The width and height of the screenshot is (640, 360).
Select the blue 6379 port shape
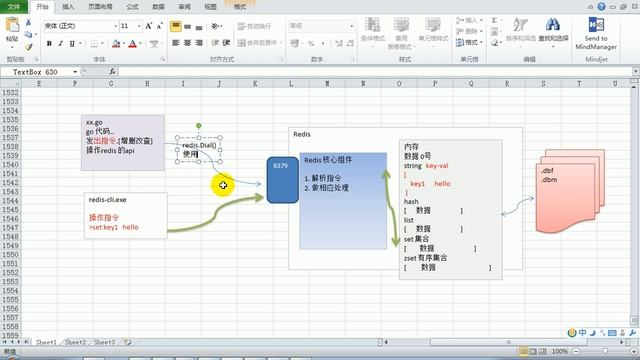(282, 180)
